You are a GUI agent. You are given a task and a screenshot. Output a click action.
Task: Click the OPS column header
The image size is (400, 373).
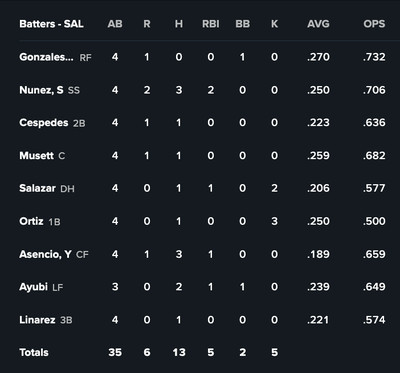pos(374,24)
